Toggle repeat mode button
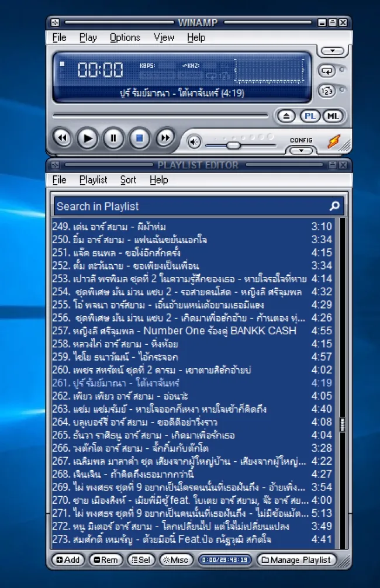Image resolution: width=380 pixels, height=588 pixels. [x=327, y=71]
